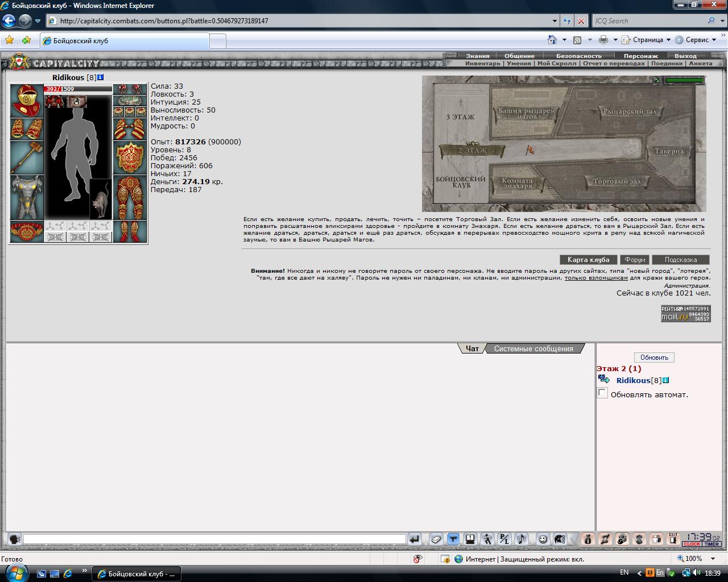Go to Рыцарский зал on the map
This screenshot has width=728, height=582.
629,111
